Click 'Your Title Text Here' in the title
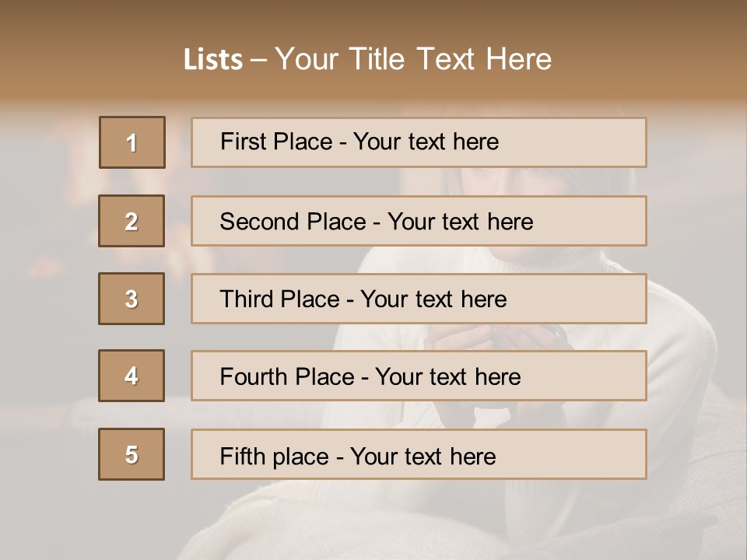This screenshot has height=560, width=747. click(x=413, y=59)
